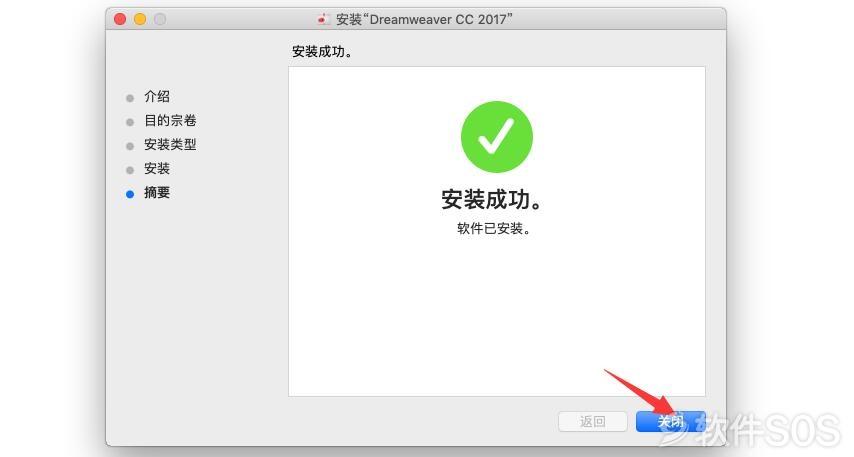Viewport: 854px width, 457px height.
Task: Click the gray bullet beside 安装 step
Action: click(130, 170)
